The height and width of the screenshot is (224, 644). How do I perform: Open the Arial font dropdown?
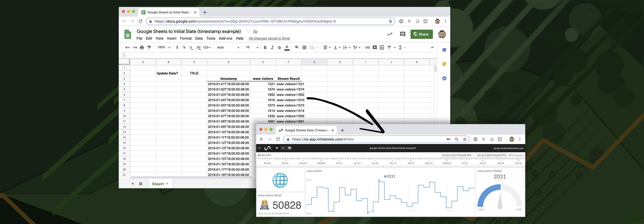coord(228,48)
